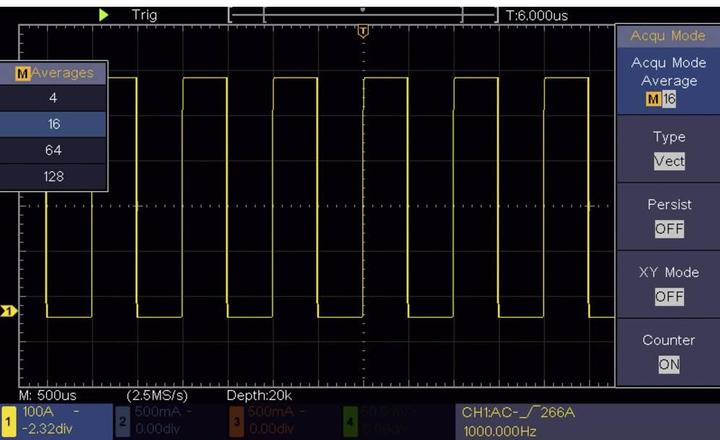Click the CH1:AC trigger info readout

click(518, 412)
